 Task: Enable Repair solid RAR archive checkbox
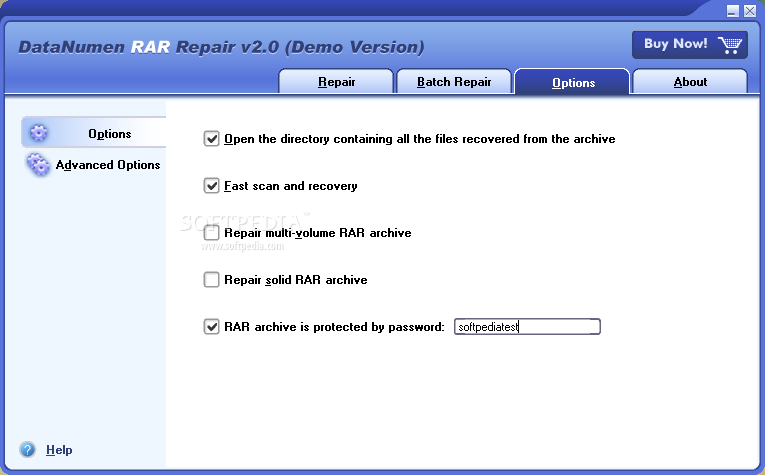(x=211, y=279)
